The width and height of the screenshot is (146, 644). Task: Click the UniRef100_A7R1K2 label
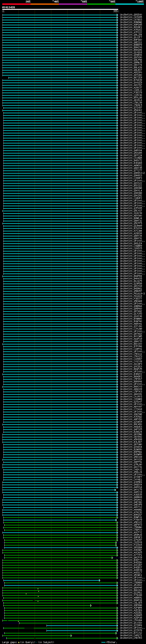pyautogui.click(x=131, y=30)
